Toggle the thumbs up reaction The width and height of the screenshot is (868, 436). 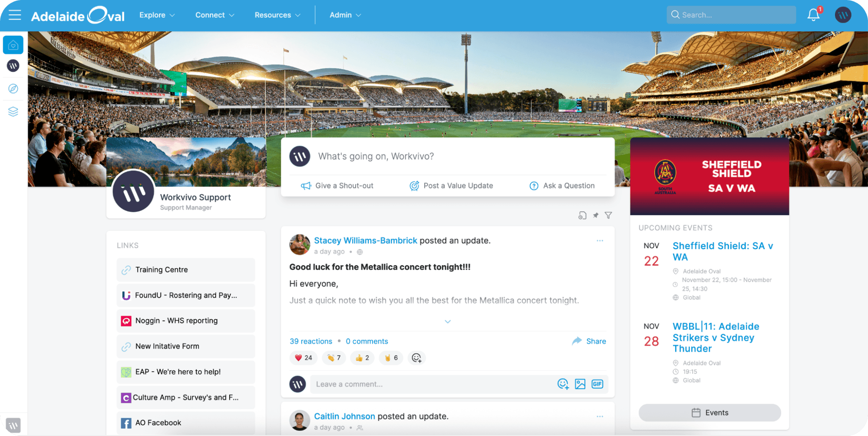tap(362, 358)
